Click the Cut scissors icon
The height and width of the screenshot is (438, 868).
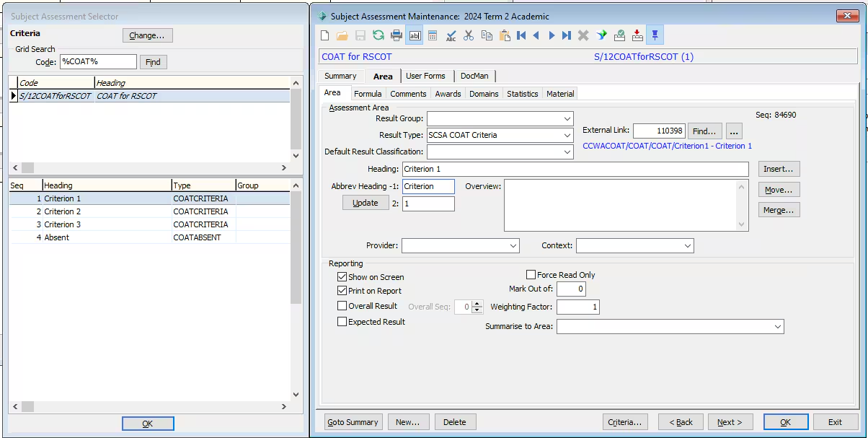click(x=469, y=35)
